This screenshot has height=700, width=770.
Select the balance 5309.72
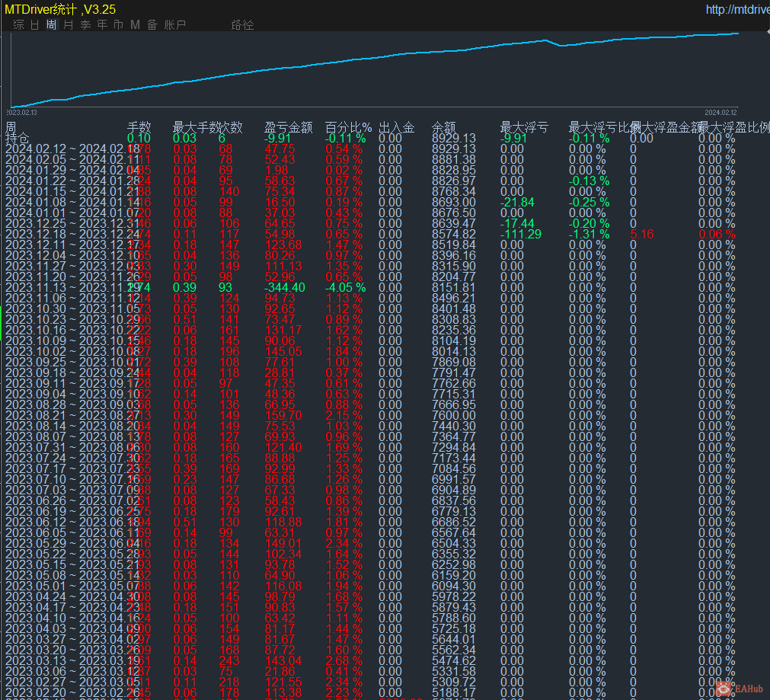tap(454, 682)
